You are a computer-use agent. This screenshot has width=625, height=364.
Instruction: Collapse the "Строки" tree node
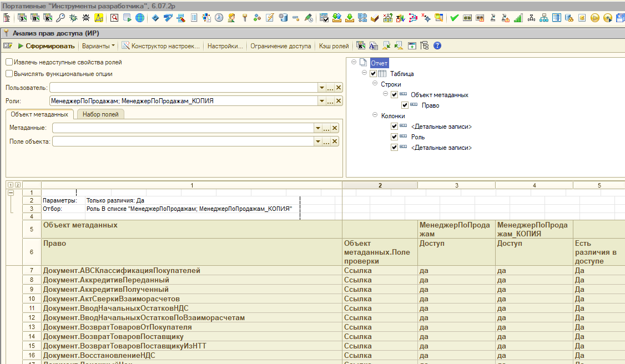[375, 84]
